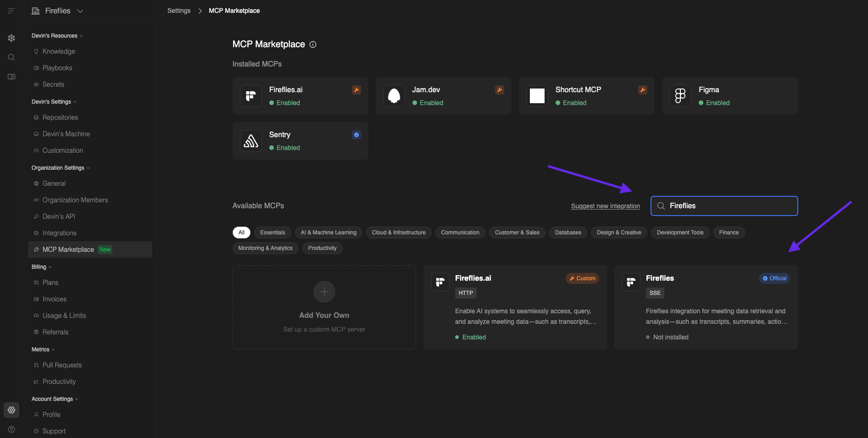The image size is (868, 438).
Task: Collapse the Billing section
Action: coord(42,267)
